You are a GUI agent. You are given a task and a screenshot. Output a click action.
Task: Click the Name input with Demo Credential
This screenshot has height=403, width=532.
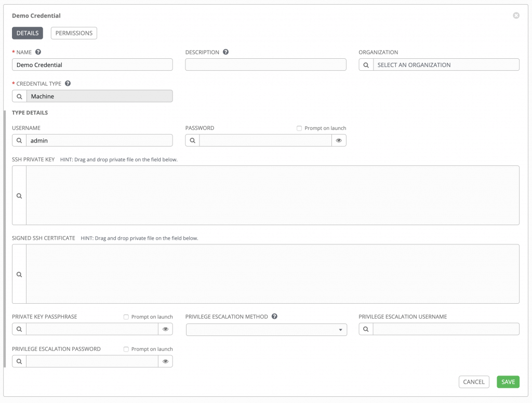(92, 65)
